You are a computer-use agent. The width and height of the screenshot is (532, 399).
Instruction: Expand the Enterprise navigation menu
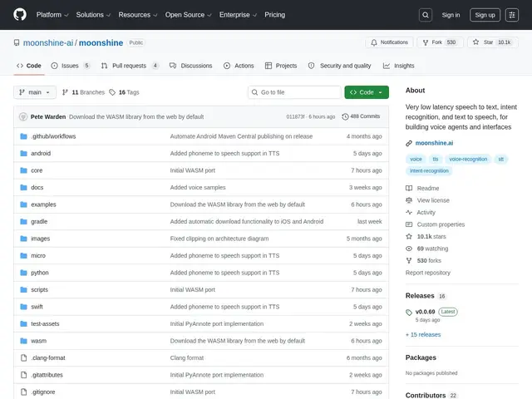point(238,15)
